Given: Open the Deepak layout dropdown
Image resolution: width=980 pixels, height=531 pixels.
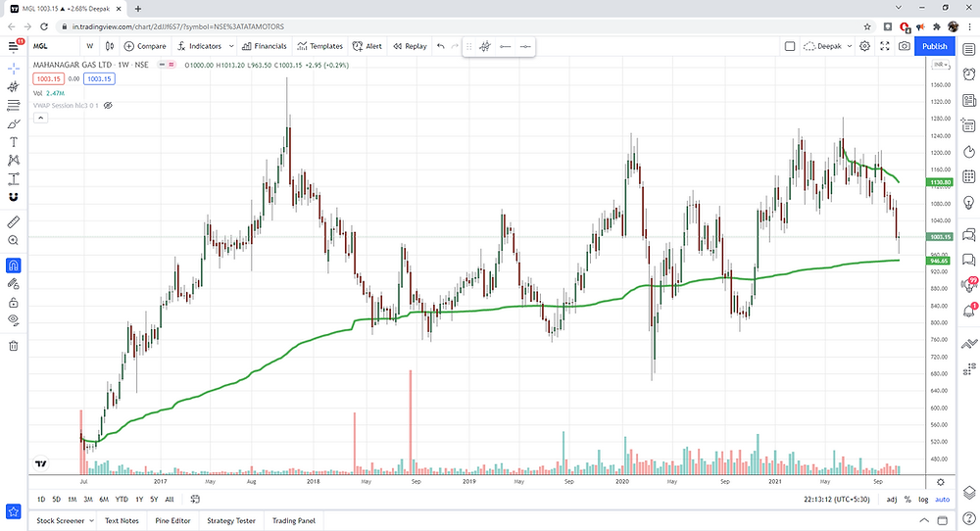Looking at the screenshot, I should click(827, 46).
